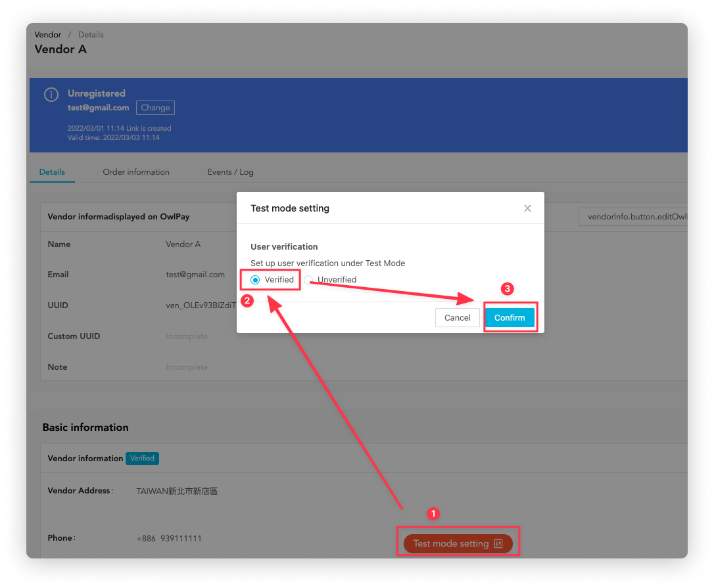Click the Basic information heading
This screenshot has height=588, width=714.
coord(85,427)
